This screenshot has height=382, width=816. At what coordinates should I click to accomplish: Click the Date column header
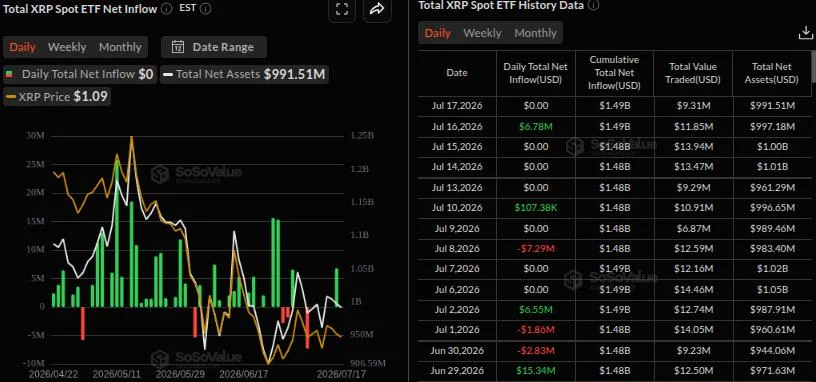pyautogui.click(x=457, y=73)
